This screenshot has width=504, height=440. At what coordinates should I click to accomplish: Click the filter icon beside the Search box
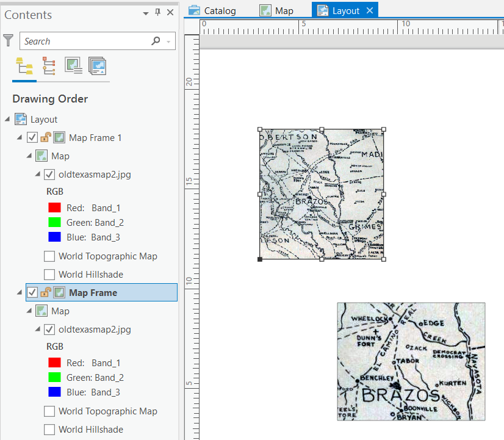point(9,40)
